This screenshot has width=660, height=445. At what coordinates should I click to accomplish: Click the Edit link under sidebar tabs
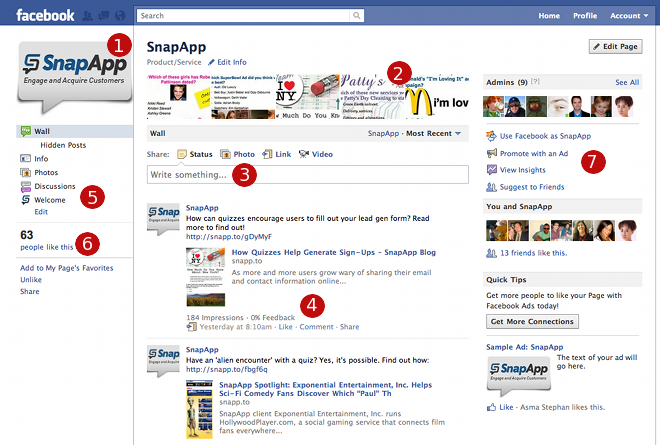41,212
